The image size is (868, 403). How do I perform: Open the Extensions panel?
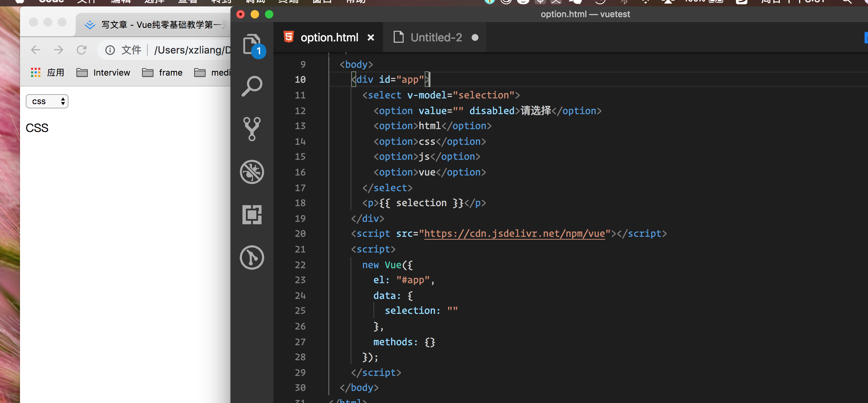coord(252,214)
